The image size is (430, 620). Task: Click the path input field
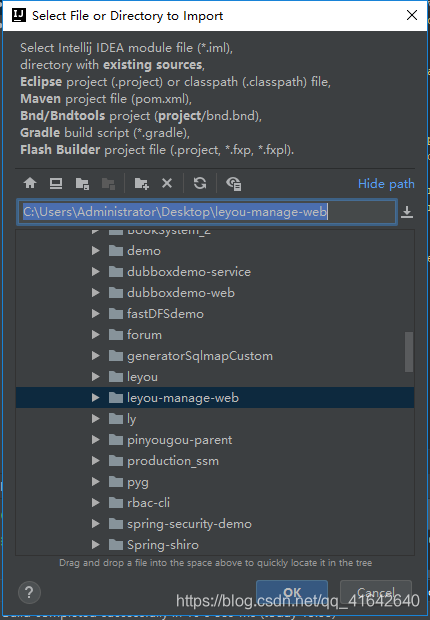click(207, 212)
